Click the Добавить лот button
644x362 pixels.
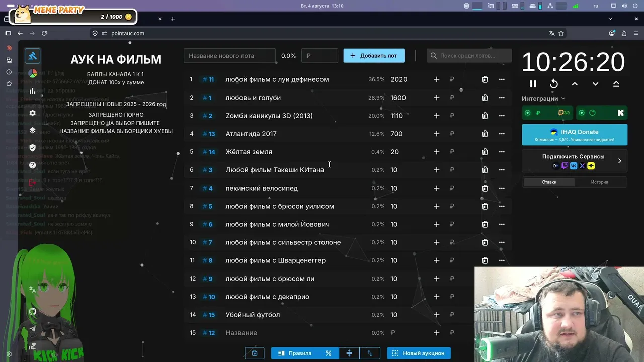point(374,56)
